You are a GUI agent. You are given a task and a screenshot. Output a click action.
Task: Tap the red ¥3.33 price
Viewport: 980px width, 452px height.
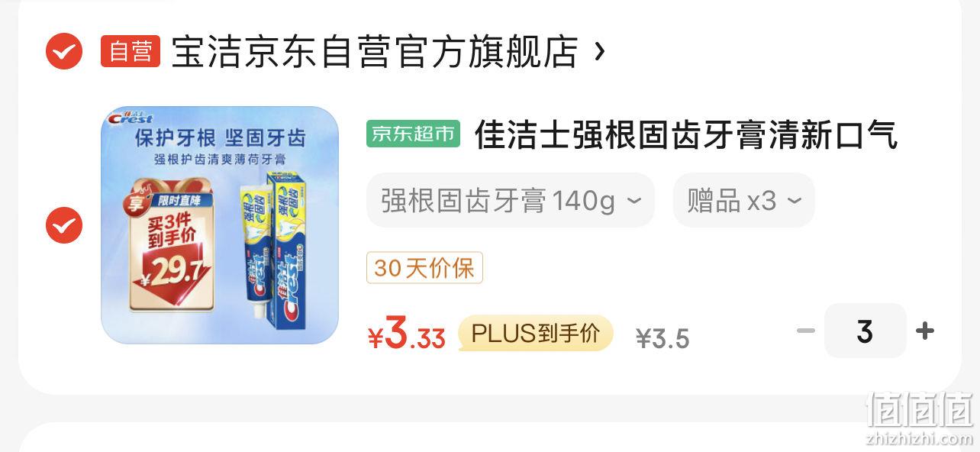tap(406, 334)
